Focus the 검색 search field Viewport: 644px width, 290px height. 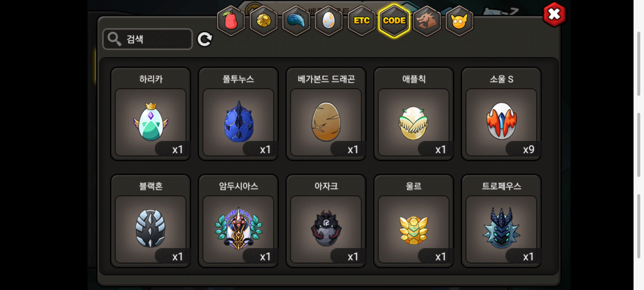(148, 39)
